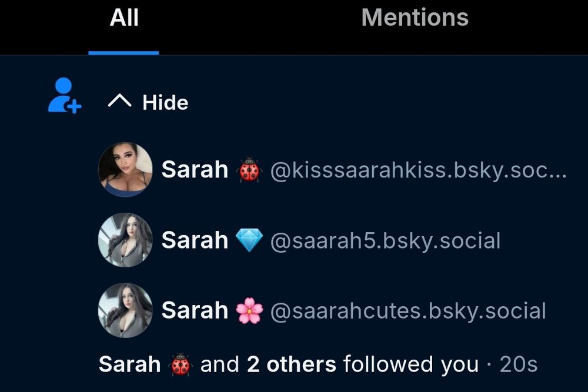Click the cherry blossom emoji next to Sarah

click(x=249, y=311)
